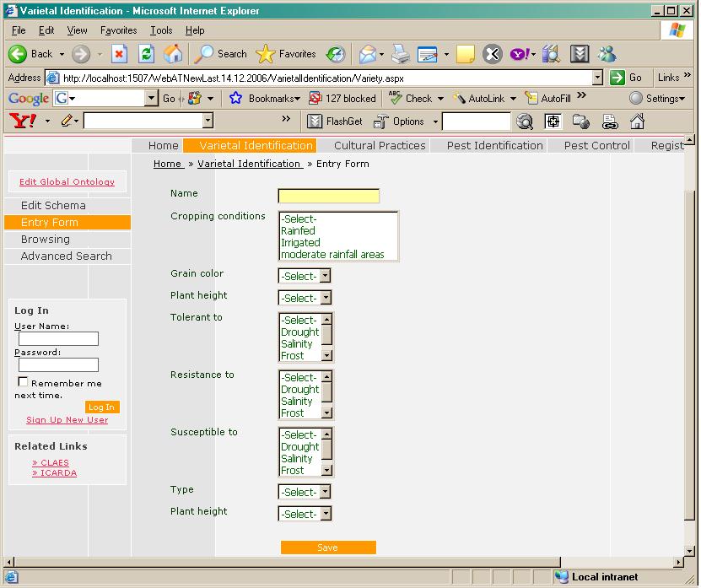
Task: Click the yellow Name input field
Action: pyautogui.click(x=328, y=196)
